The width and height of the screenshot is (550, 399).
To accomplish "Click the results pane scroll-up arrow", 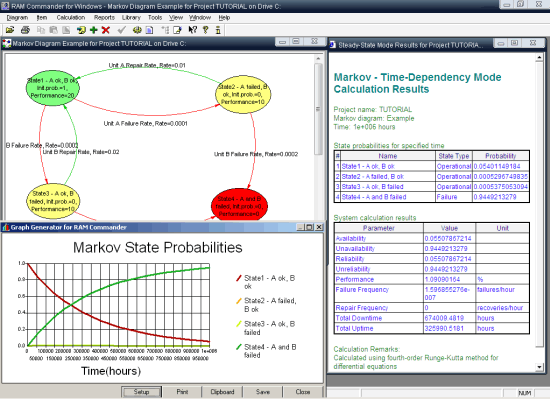I will tap(539, 58).
